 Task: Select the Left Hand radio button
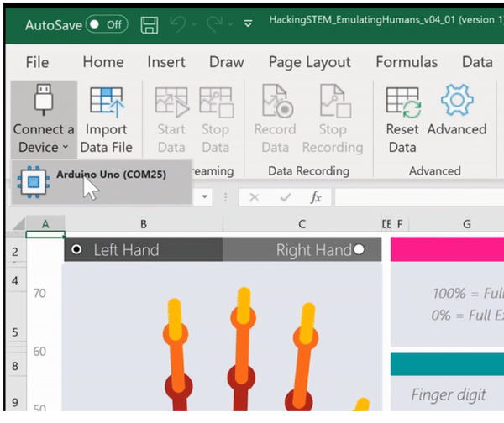tap(77, 249)
